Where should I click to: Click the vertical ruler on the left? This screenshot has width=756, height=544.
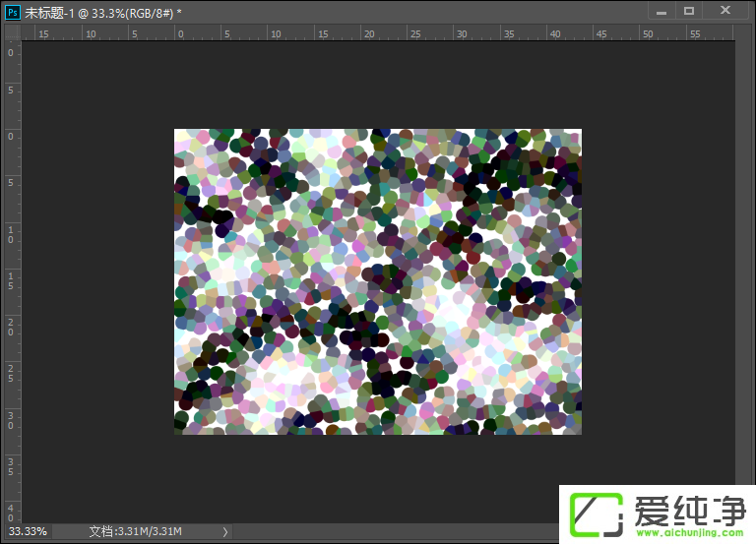11,275
